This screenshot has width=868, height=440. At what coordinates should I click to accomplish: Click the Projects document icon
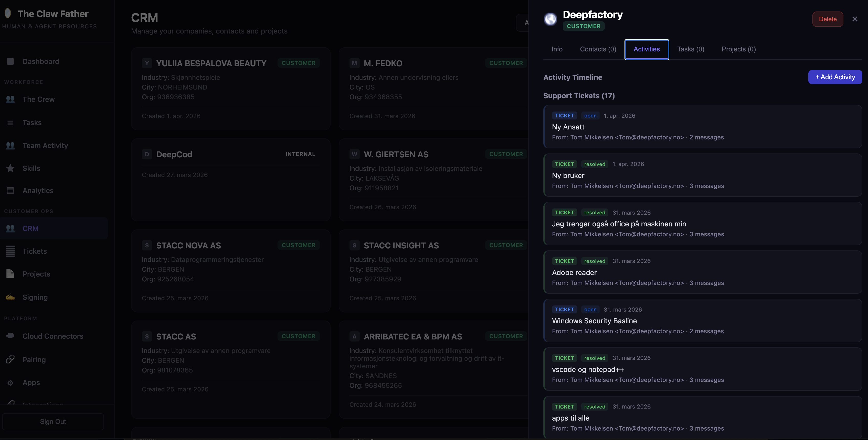coord(10,274)
